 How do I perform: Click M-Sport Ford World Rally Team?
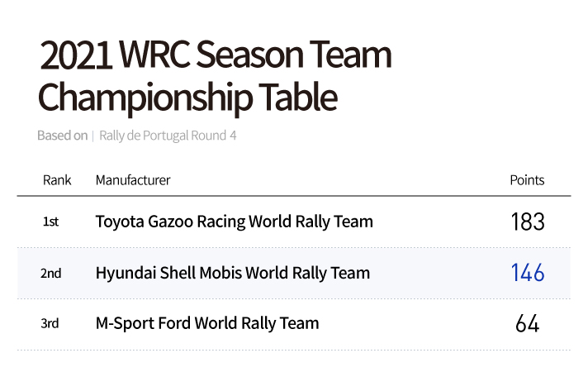[x=206, y=323]
